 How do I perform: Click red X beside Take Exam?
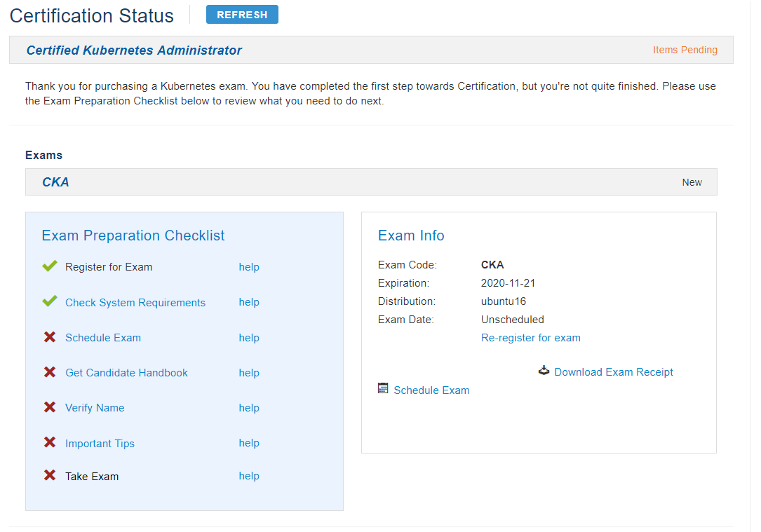(x=50, y=475)
